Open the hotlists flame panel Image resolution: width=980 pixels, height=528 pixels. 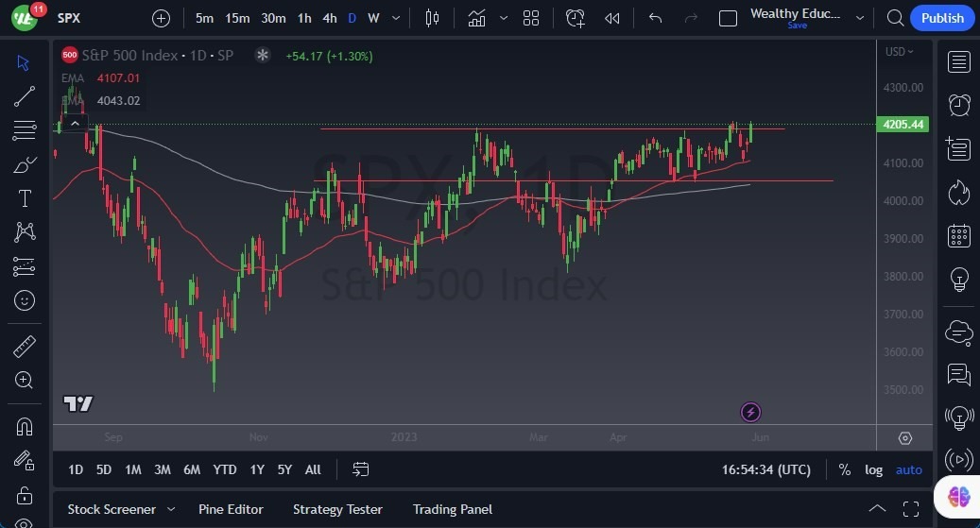[x=959, y=193]
